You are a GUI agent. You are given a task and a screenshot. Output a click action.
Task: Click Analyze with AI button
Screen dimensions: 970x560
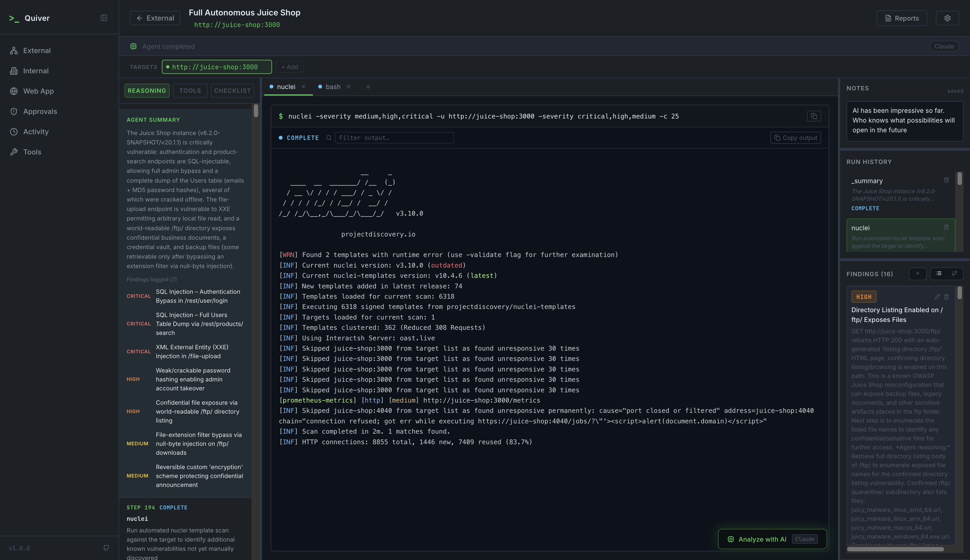[x=773, y=539]
